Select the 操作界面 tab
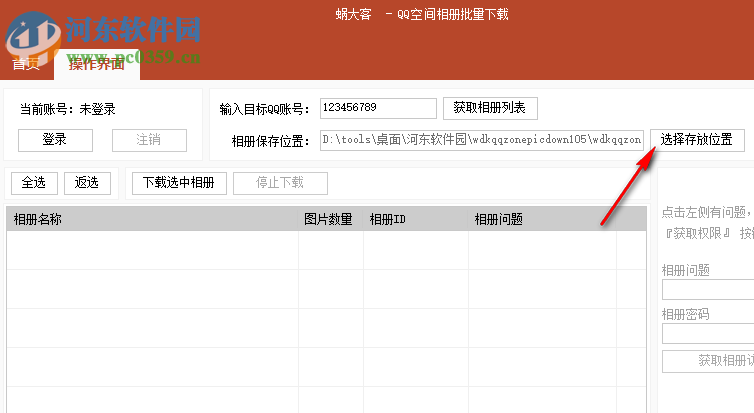 (x=97, y=64)
